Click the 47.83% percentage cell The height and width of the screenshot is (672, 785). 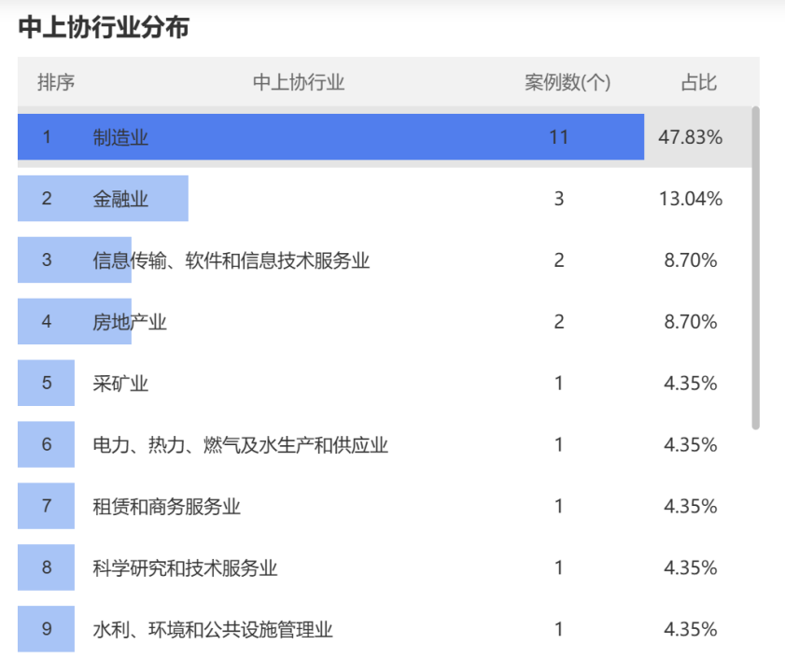(x=691, y=136)
